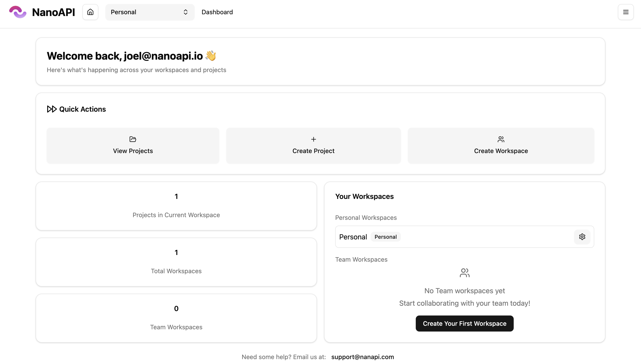Click the plus icon above Create Project
The height and width of the screenshot is (364, 641).
pyautogui.click(x=313, y=139)
